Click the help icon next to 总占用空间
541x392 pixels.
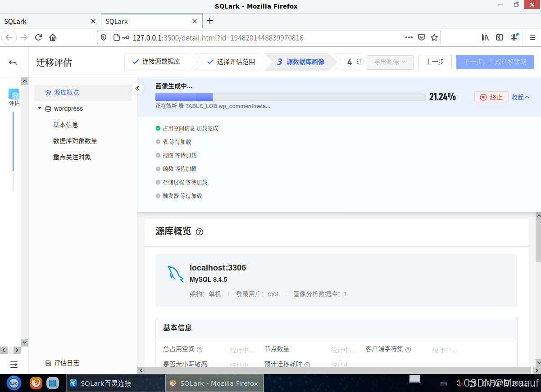pos(200,349)
